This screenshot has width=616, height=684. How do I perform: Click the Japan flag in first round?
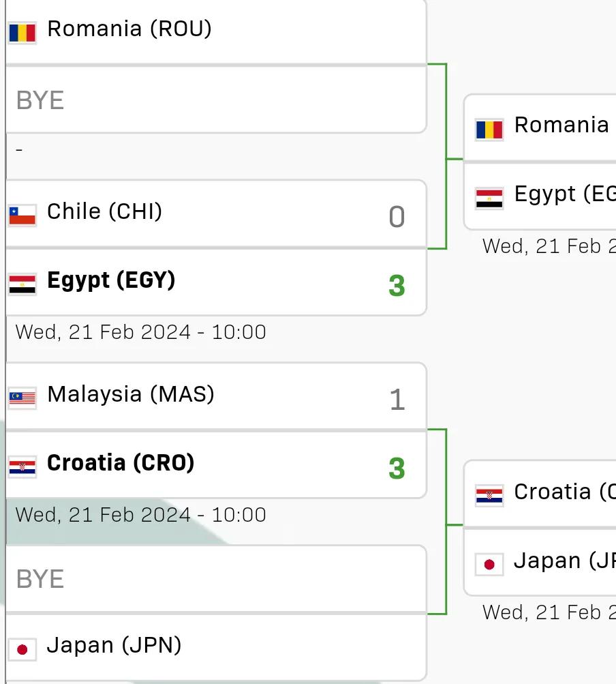click(x=22, y=649)
